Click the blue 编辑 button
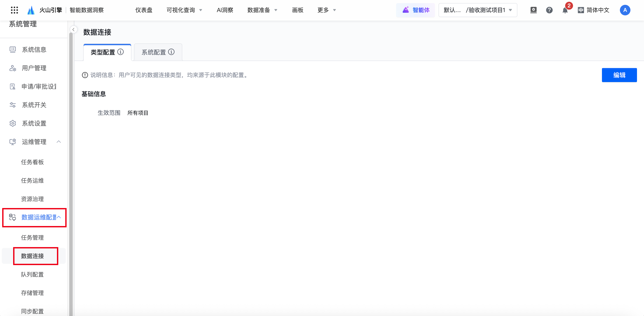 pos(619,75)
